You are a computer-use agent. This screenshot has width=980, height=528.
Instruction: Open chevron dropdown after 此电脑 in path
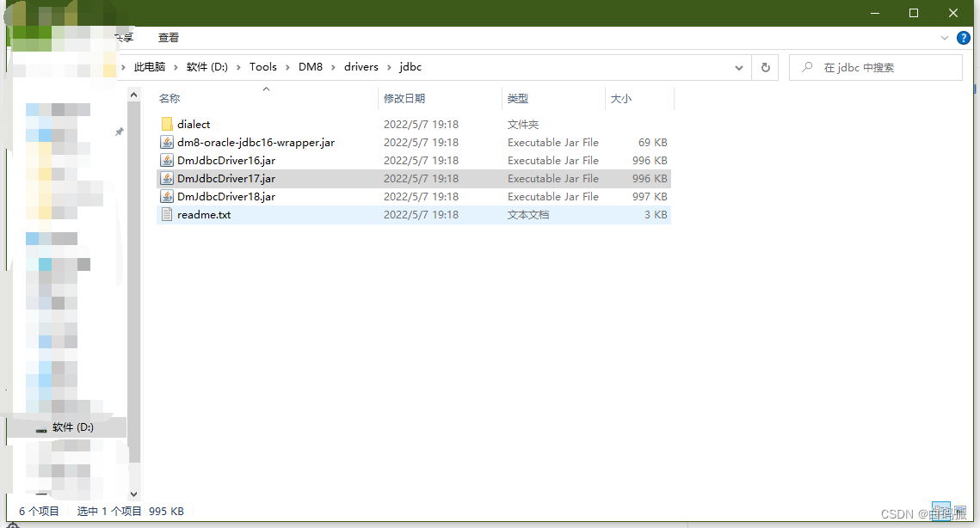(176, 67)
